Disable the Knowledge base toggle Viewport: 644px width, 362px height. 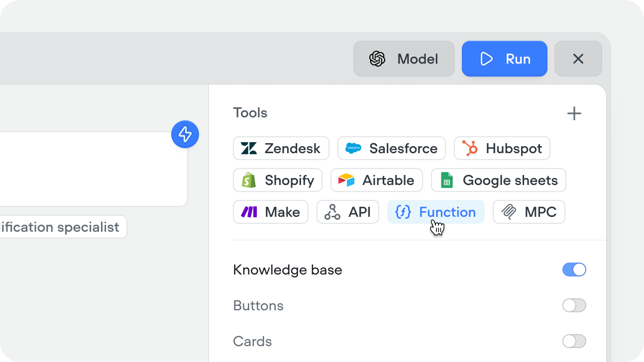tap(574, 270)
